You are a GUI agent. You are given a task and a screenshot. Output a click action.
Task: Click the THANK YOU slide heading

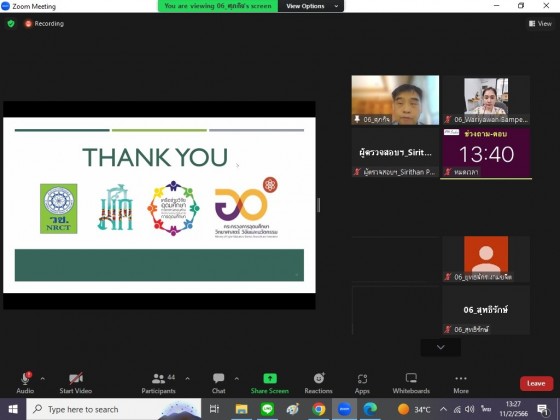(155, 157)
